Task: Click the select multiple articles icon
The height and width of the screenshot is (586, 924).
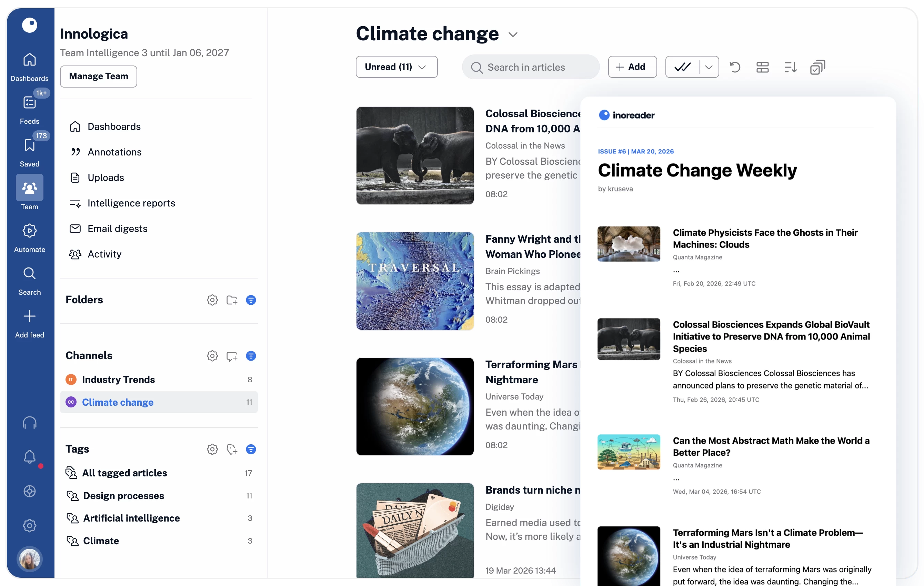Action: (817, 67)
